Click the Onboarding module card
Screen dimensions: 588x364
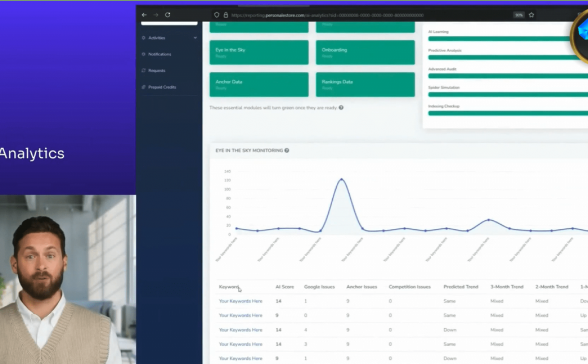(x=365, y=52)
